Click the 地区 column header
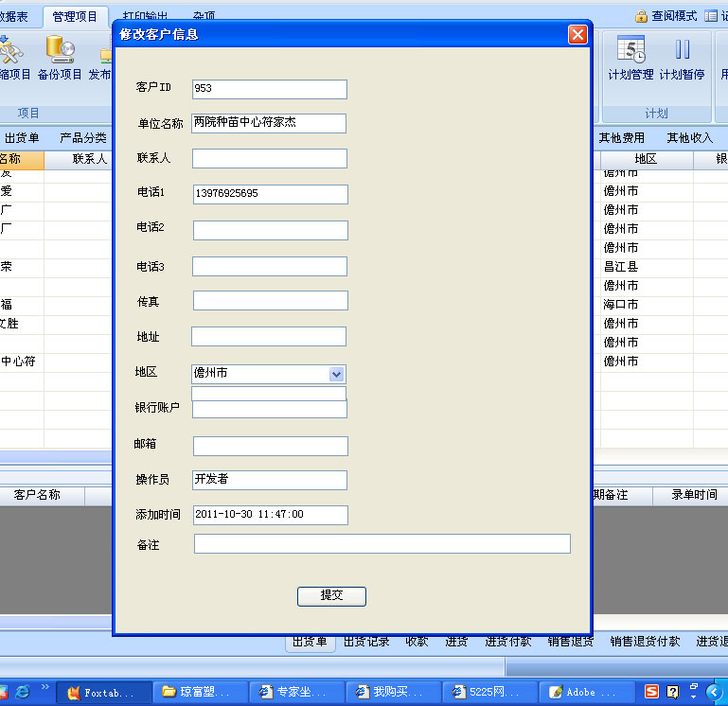The image size is (728, 706). coord(646,160)
